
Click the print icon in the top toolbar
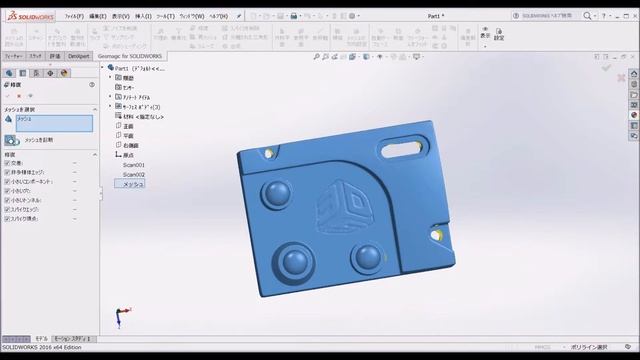coord(293,16)
